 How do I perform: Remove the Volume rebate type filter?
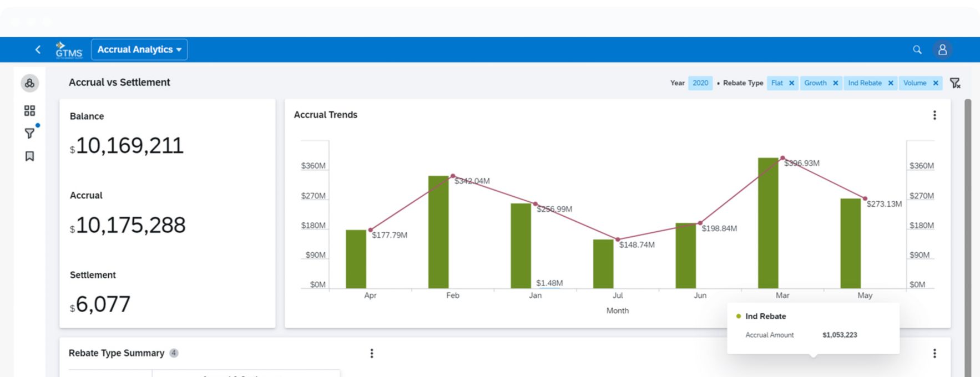tap(936, 83)
